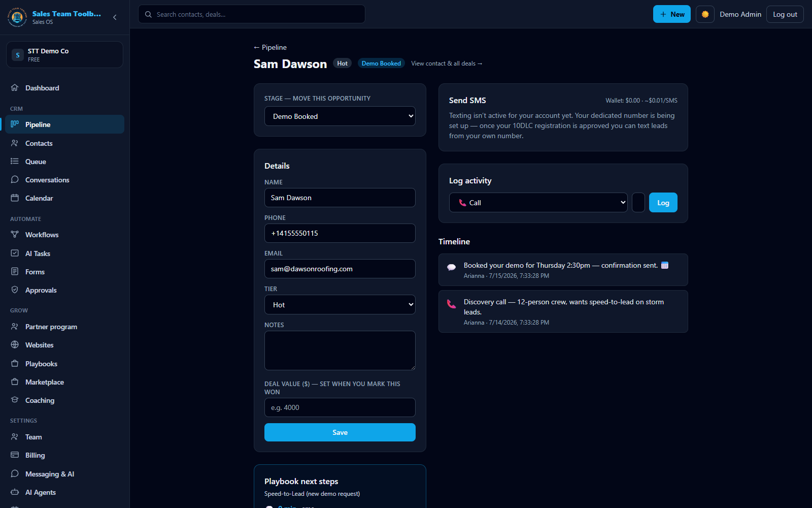812x508 pixels.
Task: Click the Dashboard home icon
Action: point(15,87)
